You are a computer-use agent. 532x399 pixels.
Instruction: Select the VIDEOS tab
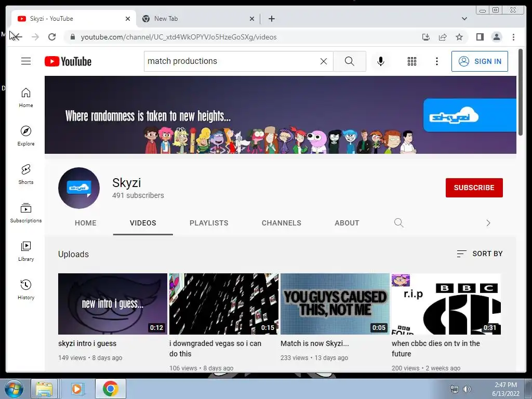[143, 223]
